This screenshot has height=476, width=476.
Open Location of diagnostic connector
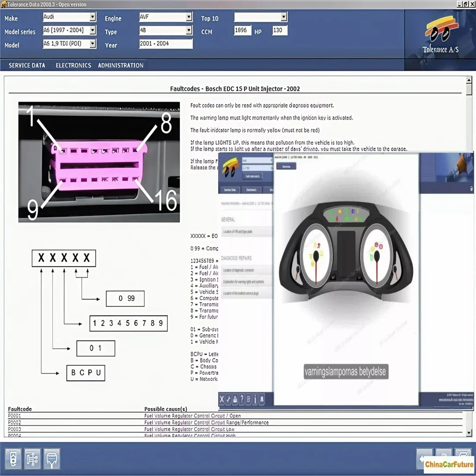click(246, 270)
